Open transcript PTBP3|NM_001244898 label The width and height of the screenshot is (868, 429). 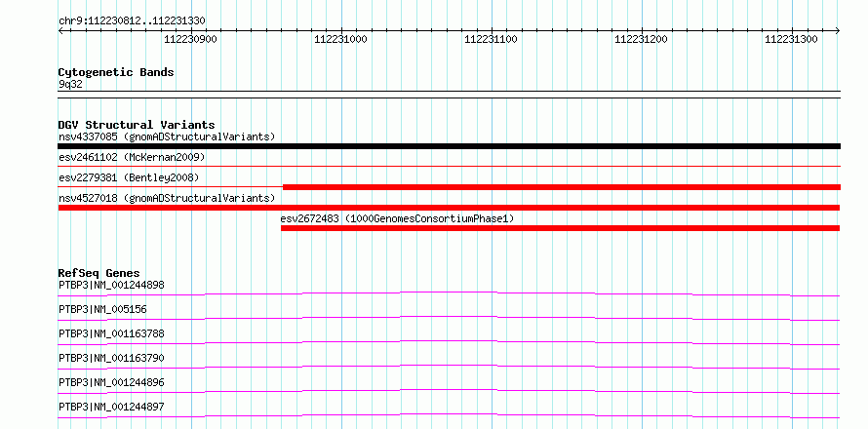pyautogui.click(x=111, y=285)
